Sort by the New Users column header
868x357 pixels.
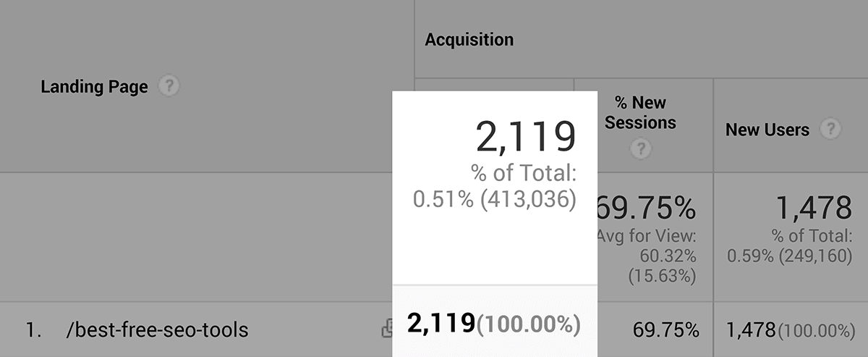(767, 130)
